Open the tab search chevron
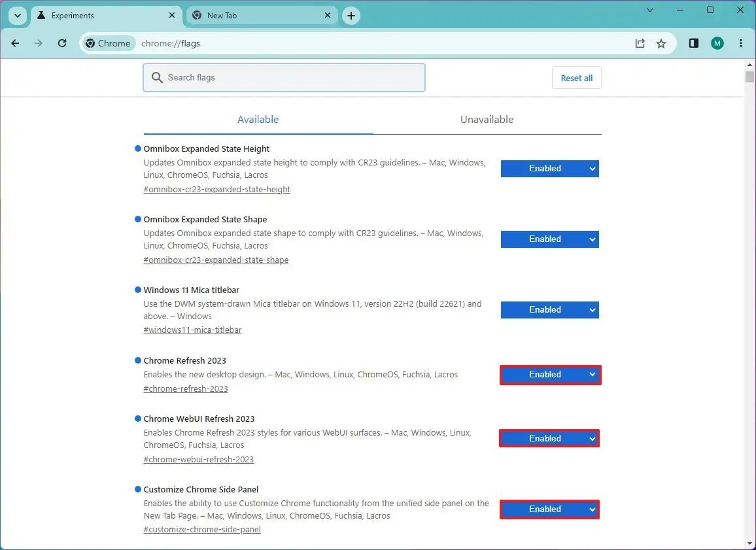Viewport: 756px width, 550px height. (x=18, y=15)
